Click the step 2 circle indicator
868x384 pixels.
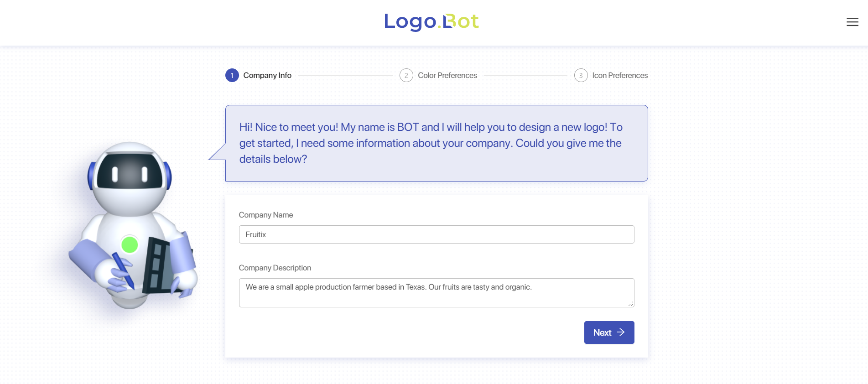(406, 75)
